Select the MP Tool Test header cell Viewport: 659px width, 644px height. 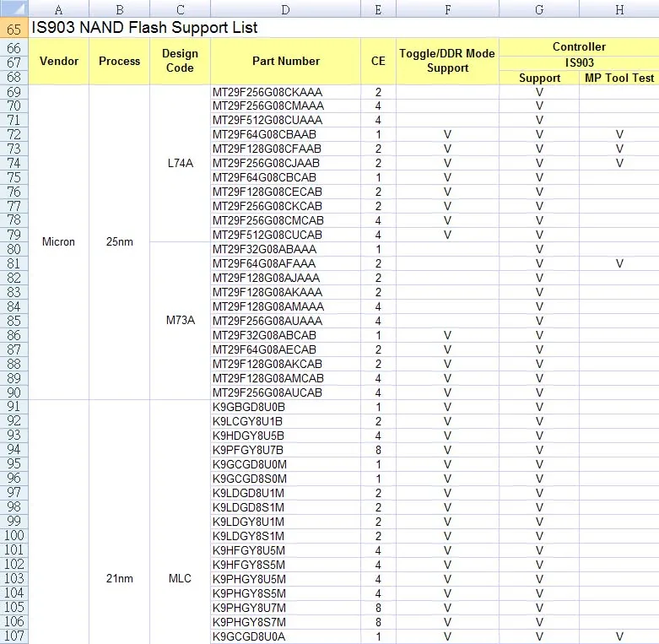click(x=619, y=78)
